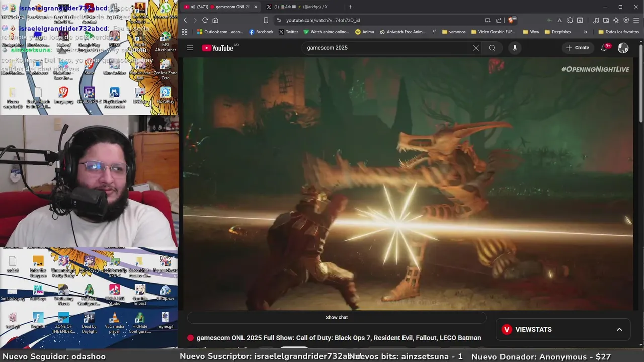
Task: Launch Dead by Daylight from the desktop
Action: click(x=89, y=323)
